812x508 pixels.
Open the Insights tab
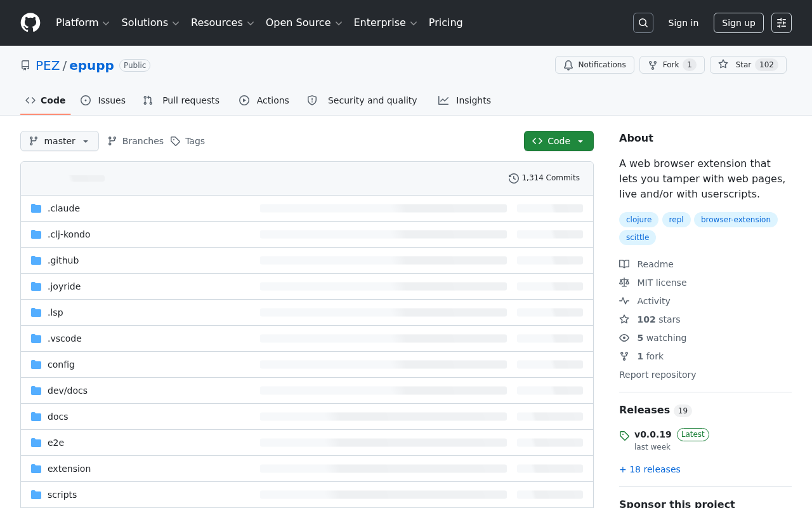(465, 100)
